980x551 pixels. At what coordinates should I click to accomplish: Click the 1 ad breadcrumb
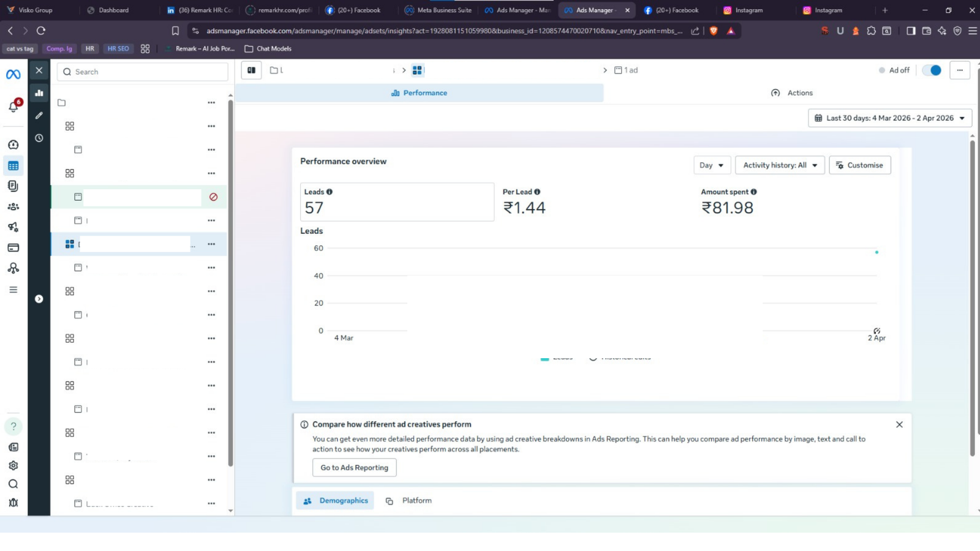pos(626,70)
